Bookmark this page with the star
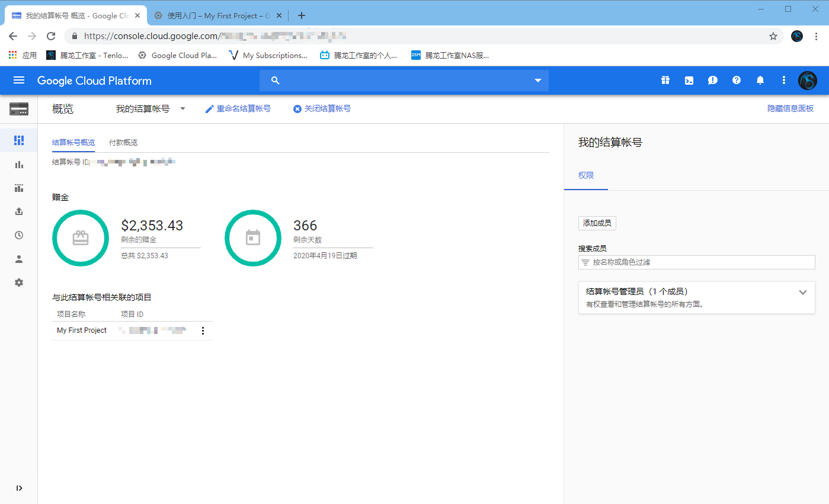This screenshot has height=504, width=829. pyautogui.click(x=773, y=36)
